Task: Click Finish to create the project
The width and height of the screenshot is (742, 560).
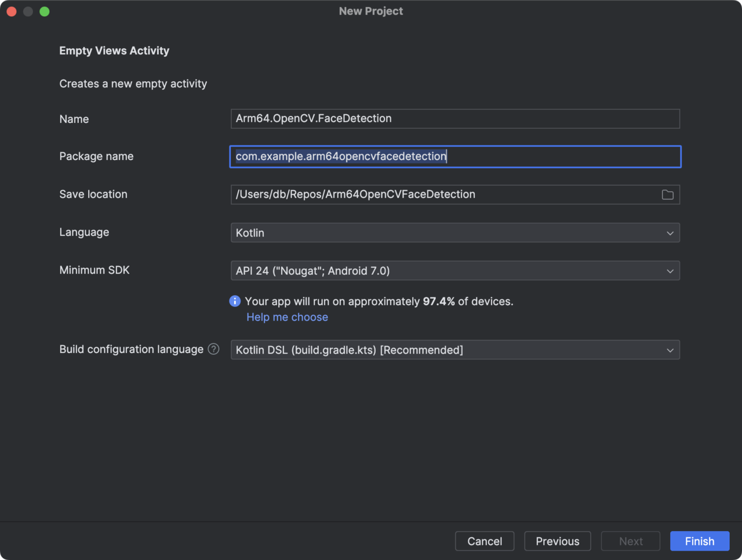Action: tap(699, 541)
